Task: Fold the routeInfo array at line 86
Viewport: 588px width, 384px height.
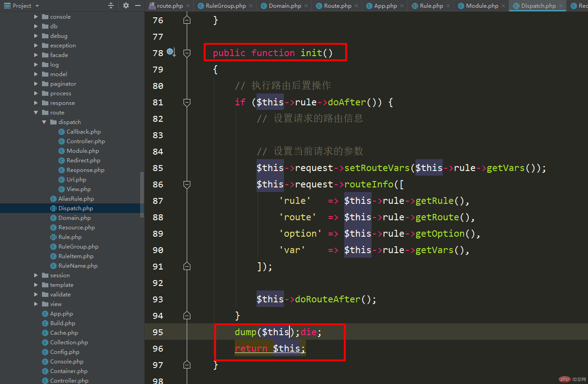Action: click(187, 184)
